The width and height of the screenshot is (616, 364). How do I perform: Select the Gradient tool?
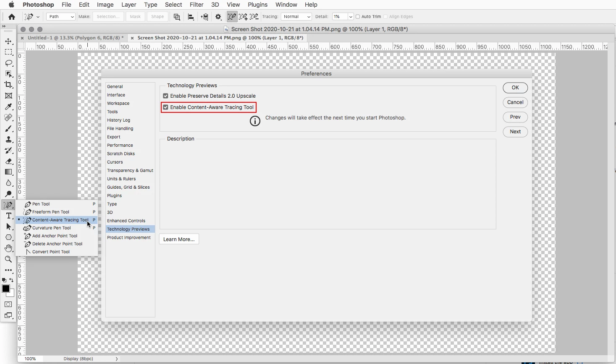[x=8, y=172]
